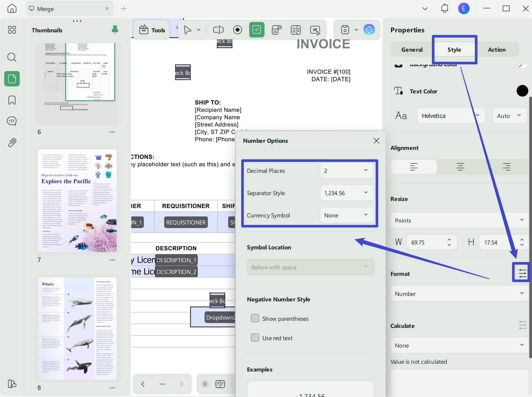The image size is (532, 397).
Task: Enable the Show parentheses checkbox
Action: [255, 319]
